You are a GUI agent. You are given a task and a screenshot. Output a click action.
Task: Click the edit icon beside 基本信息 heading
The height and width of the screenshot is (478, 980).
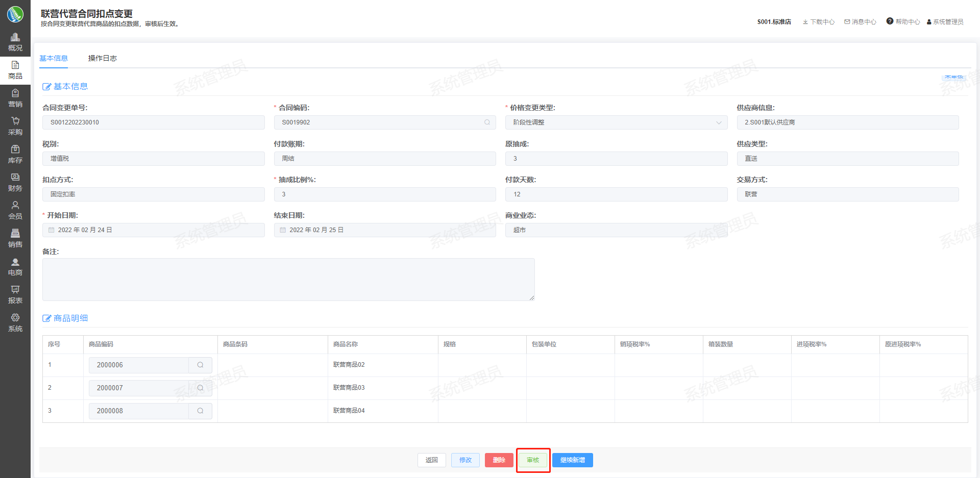click(x=46, y=87)
